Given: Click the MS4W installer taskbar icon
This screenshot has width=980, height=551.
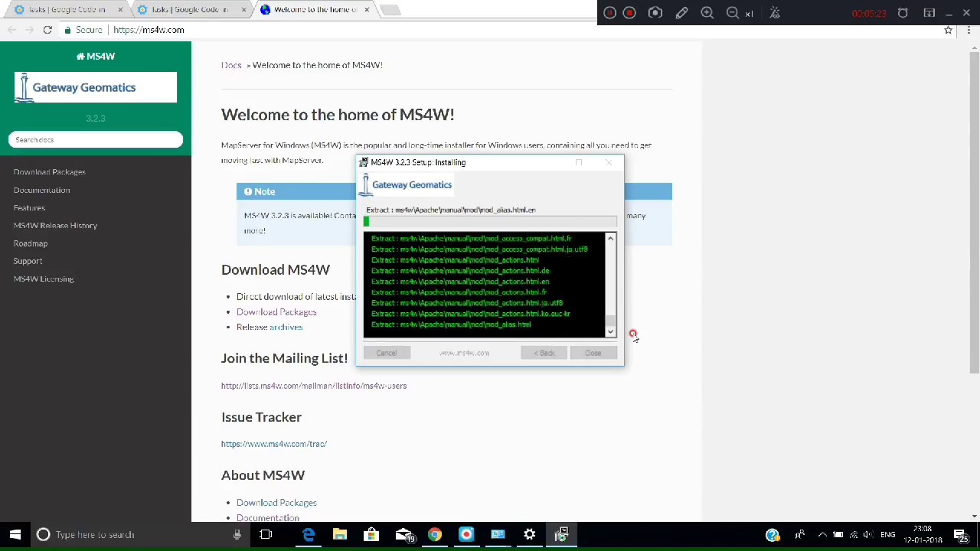Looking at the screenshot, I should click(x=561, y=535).
